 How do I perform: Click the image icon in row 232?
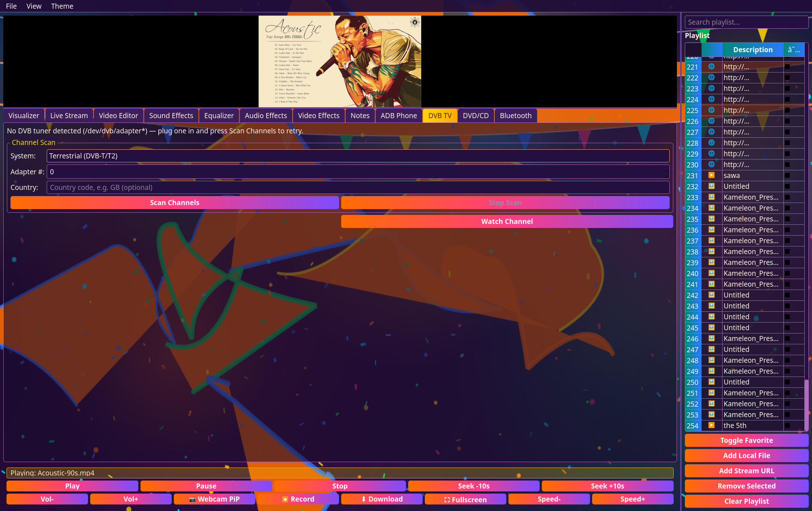pyautogui.click(x=711, y=186)
